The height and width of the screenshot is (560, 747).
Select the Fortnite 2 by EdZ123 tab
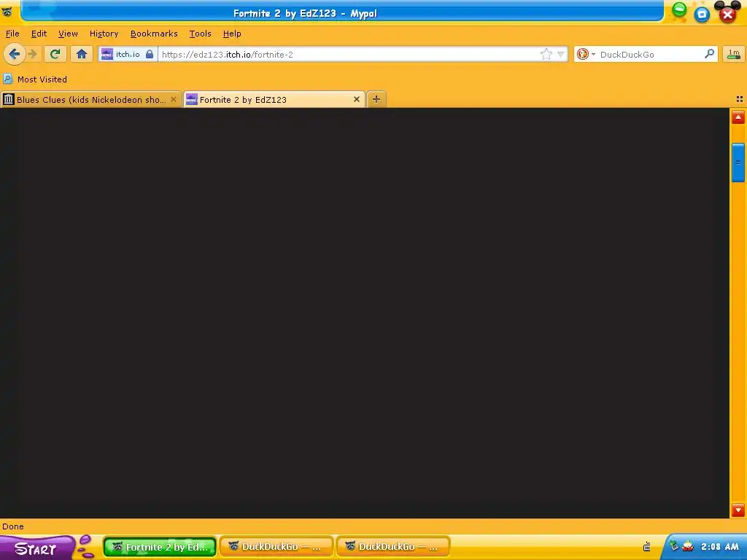point(274,99)
